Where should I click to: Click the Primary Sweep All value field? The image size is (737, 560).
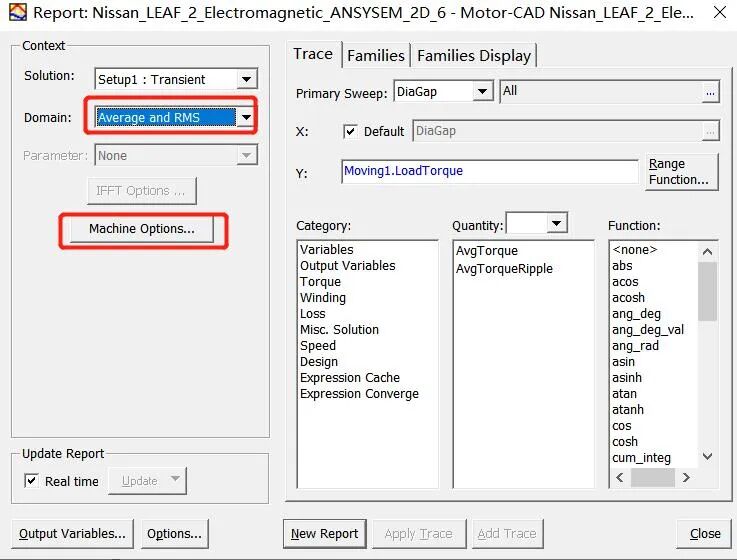click(601, 91)
